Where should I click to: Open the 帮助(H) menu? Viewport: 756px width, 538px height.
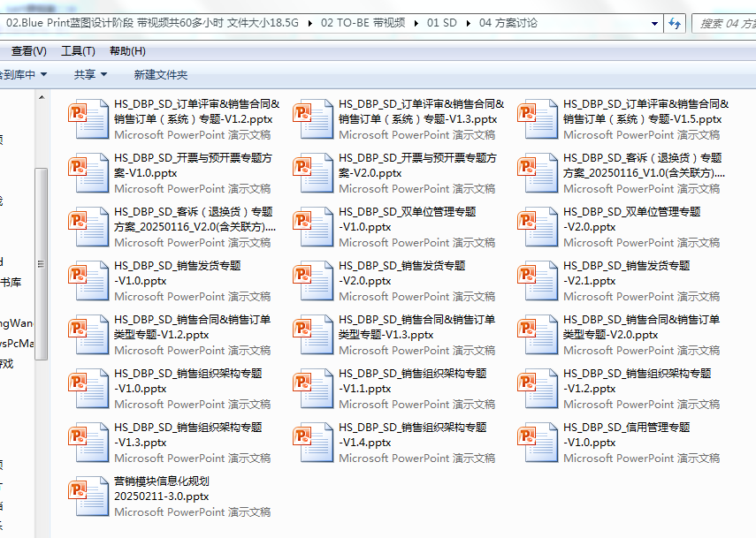[x=127, y=51]
